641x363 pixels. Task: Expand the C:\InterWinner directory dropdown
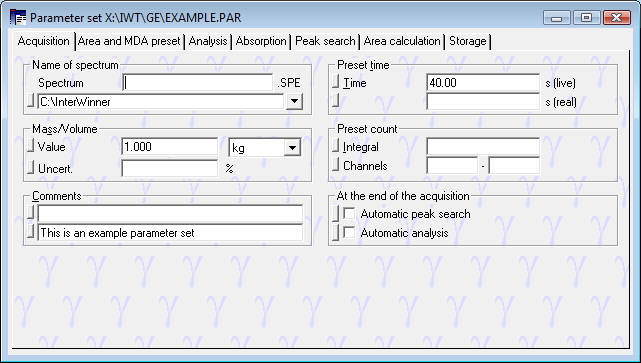(x=294, y=101)
